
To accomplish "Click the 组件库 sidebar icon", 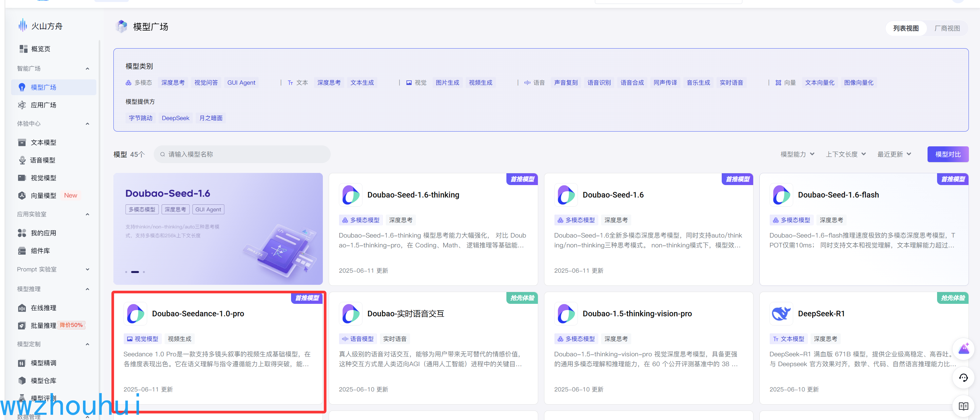I will 22,251.
